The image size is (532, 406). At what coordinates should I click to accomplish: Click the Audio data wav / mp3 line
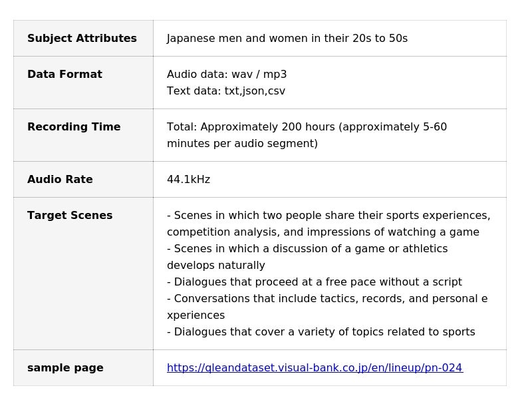tap(227, 75)
